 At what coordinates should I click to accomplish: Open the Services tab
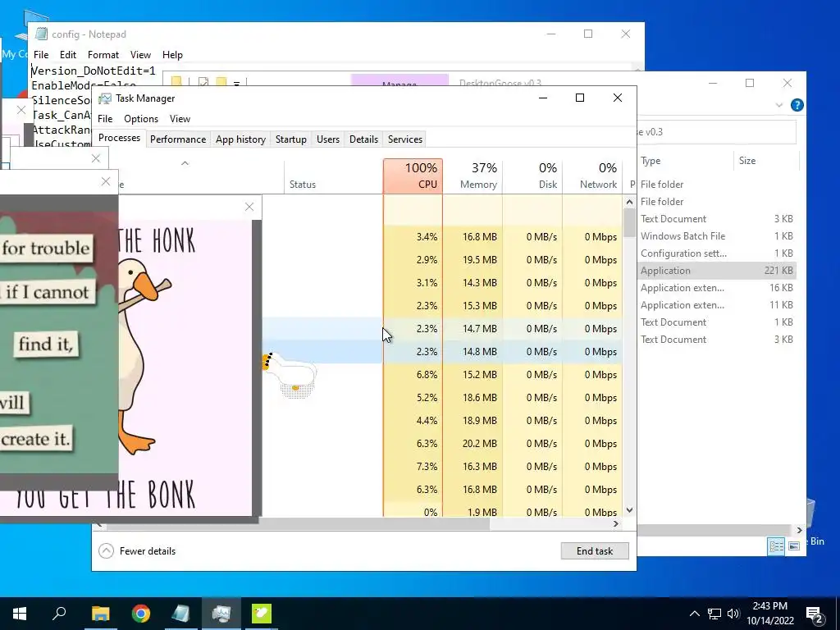click(405, 139)
